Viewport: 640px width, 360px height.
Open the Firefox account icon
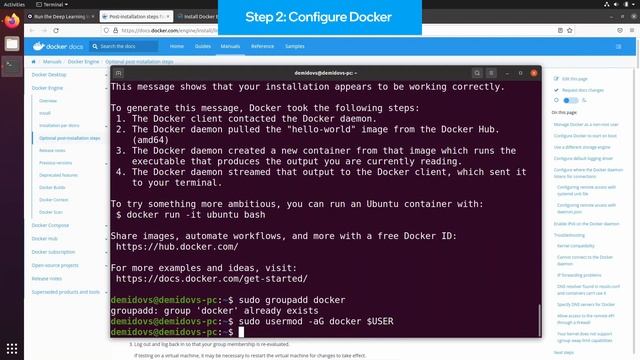point(620,30)
